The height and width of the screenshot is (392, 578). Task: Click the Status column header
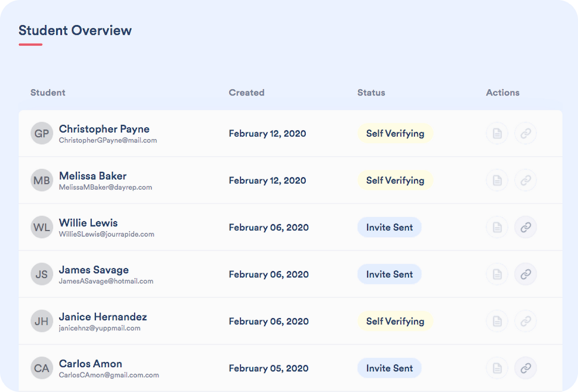371,93
